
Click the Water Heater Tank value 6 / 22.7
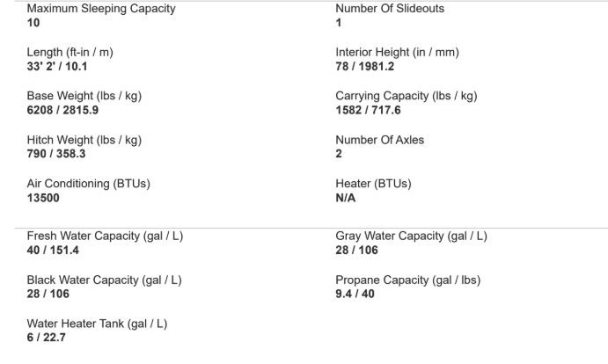(x=46, y=338)
